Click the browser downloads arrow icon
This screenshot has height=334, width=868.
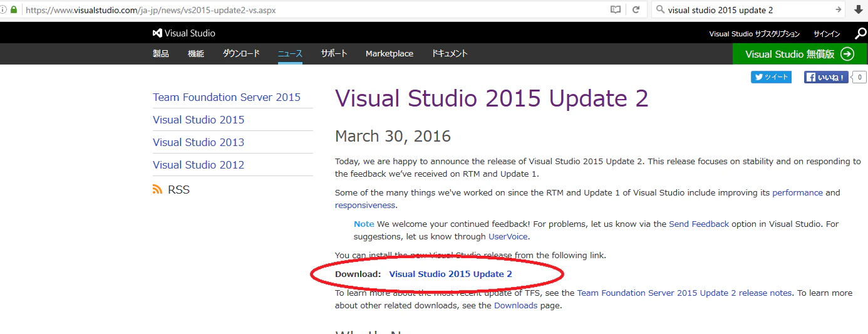pos(858,10)
